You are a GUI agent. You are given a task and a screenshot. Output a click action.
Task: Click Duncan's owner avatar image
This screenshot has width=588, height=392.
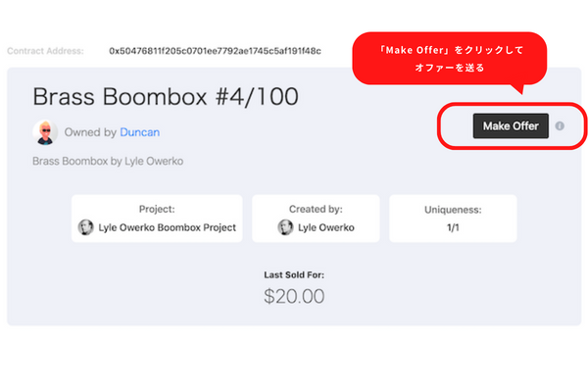point(44,131)
